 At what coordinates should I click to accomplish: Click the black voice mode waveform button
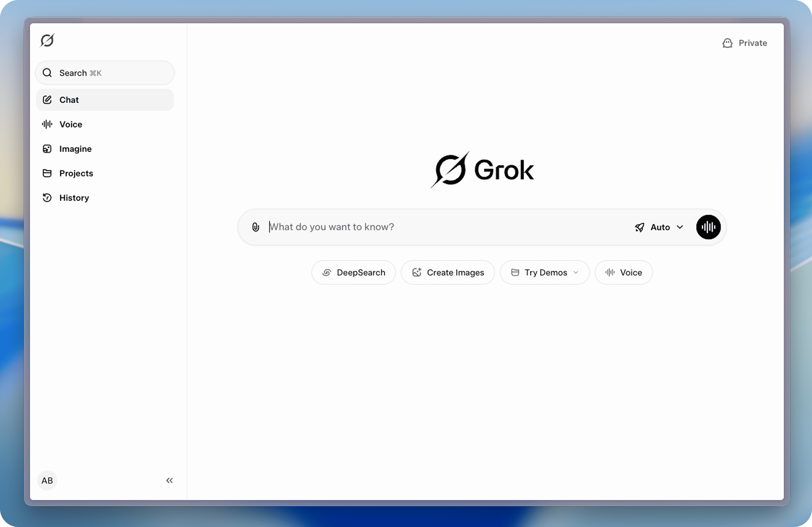click(x=708, y=227)
